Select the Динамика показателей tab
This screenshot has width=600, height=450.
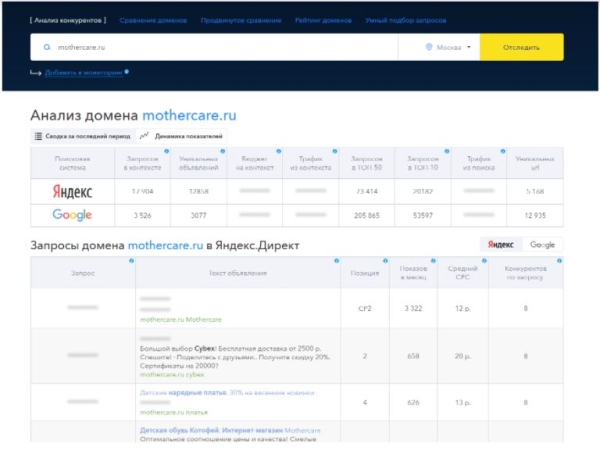(181, 136)
